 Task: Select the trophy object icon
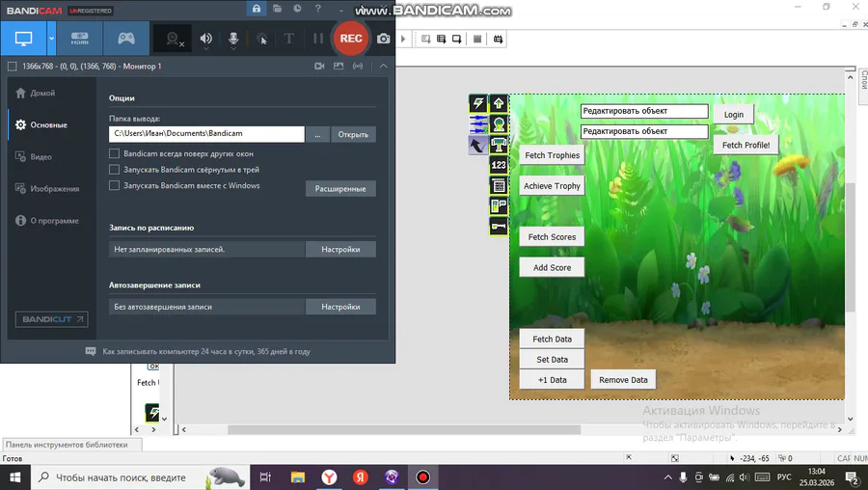tap(499, 145)
